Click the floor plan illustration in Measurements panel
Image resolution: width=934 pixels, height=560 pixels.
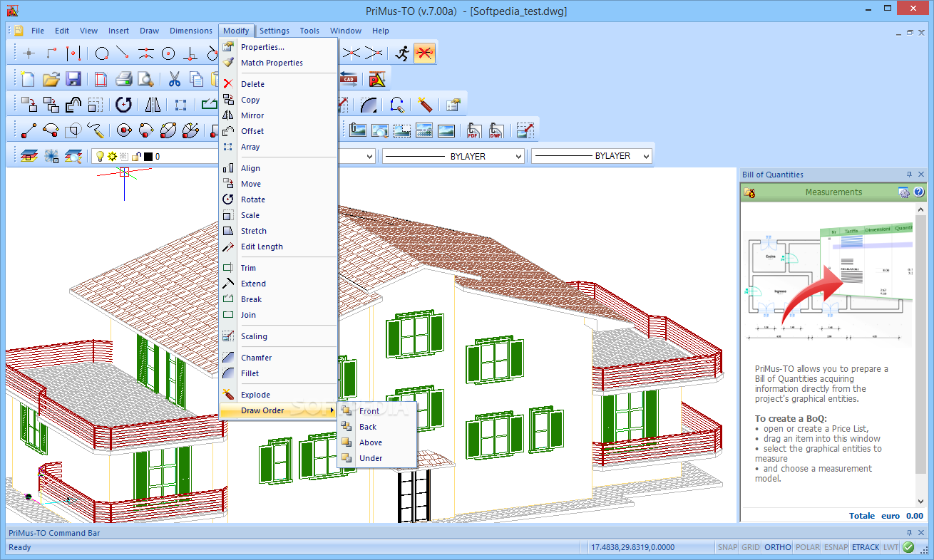pyautogui.click(x=828, y=284)
